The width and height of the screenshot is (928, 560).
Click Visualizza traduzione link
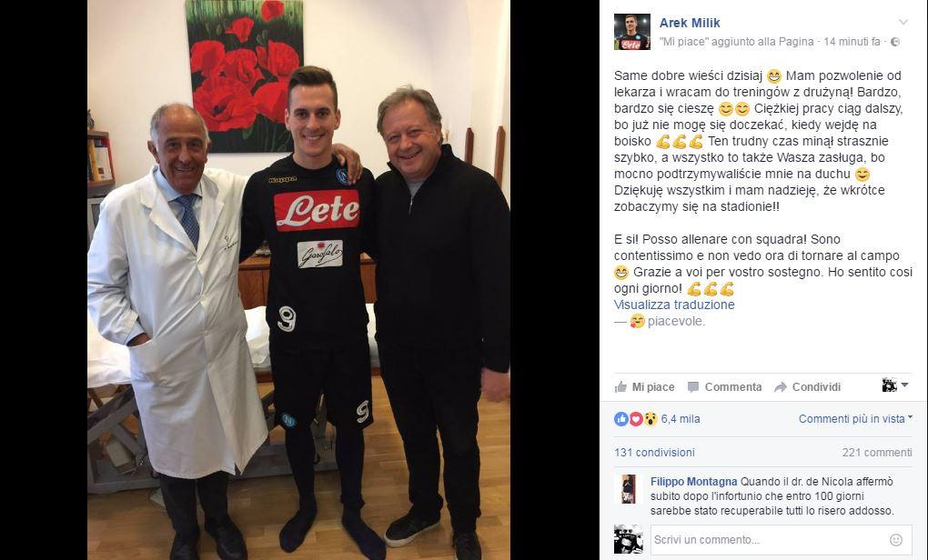[674, 305]
